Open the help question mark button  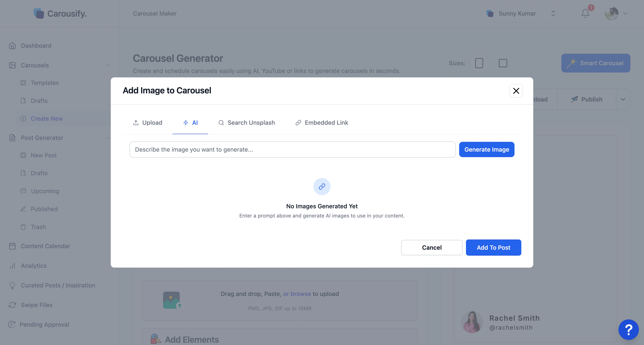click(628, 329)
